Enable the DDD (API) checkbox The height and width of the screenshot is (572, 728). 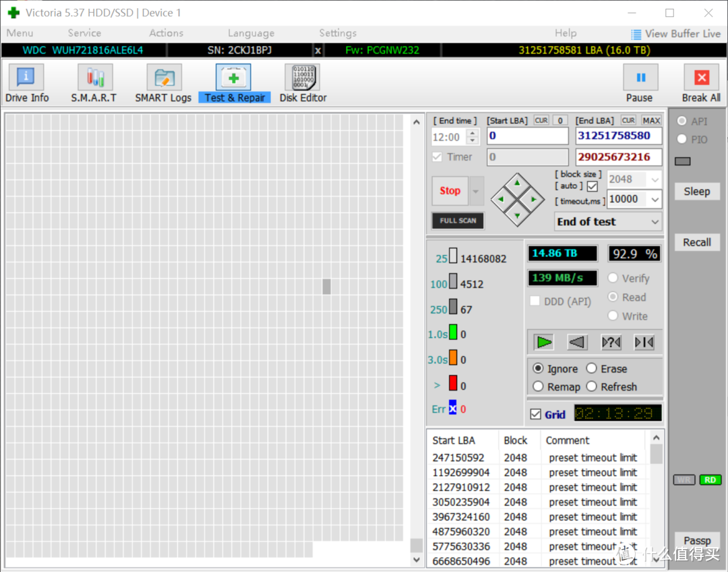535,301
